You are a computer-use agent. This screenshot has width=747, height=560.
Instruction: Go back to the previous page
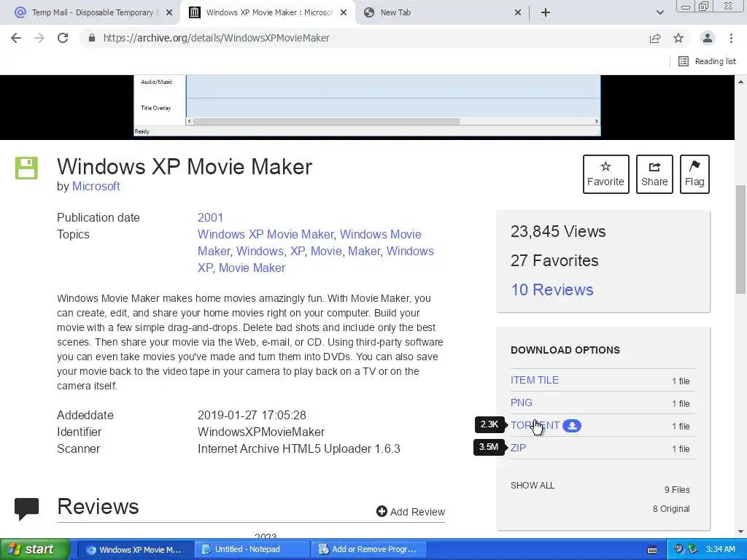(16, 38)
